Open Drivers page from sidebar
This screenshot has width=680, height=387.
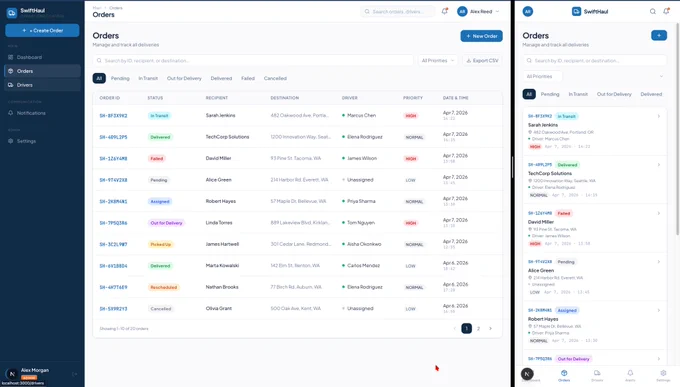pos(42,85)
